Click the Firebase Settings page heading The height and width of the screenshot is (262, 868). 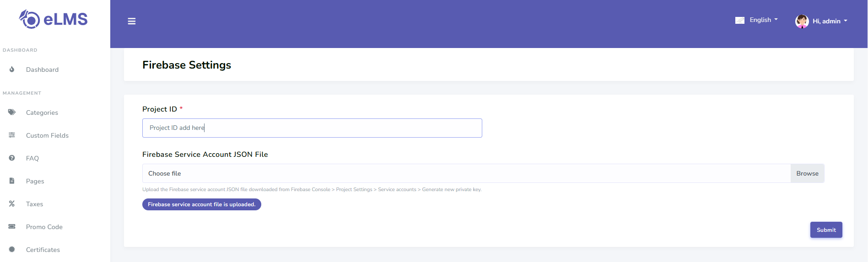(x=187, y=65)
